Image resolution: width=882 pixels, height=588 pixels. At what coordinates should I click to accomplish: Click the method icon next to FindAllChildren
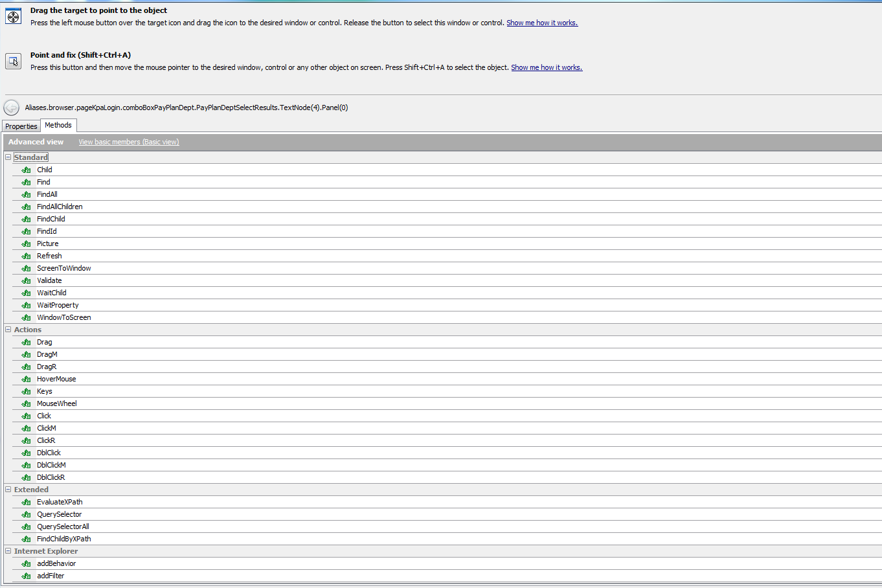[x=26, y=207]
